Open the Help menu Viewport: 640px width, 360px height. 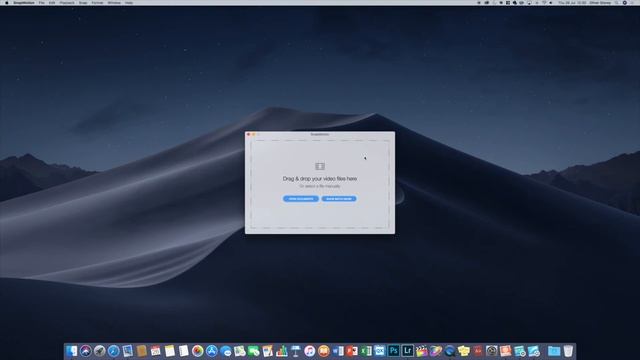click(129, 3)
